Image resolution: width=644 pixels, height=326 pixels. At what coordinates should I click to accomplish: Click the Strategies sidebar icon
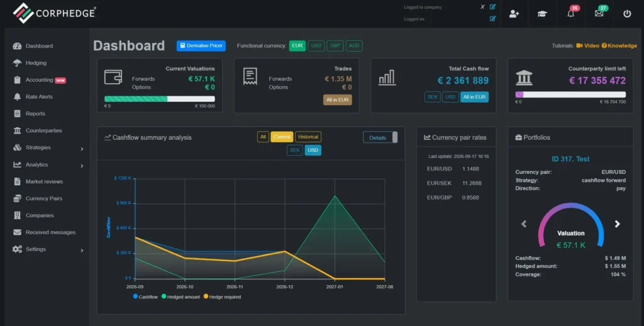[x=17, y=147]
